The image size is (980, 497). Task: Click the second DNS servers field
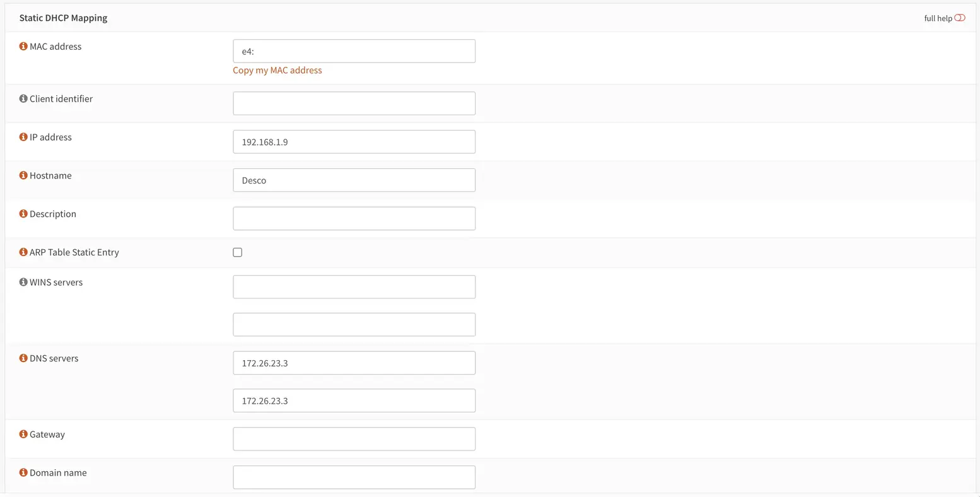coord(354,401)
